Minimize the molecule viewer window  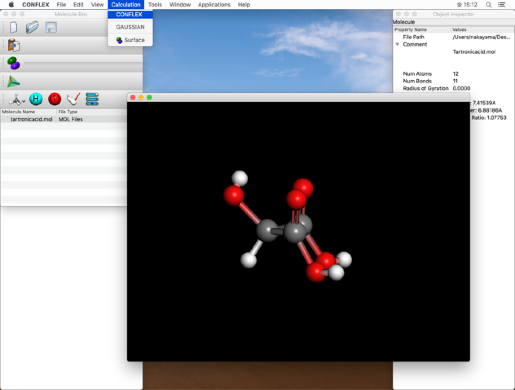tap(141, 97)
